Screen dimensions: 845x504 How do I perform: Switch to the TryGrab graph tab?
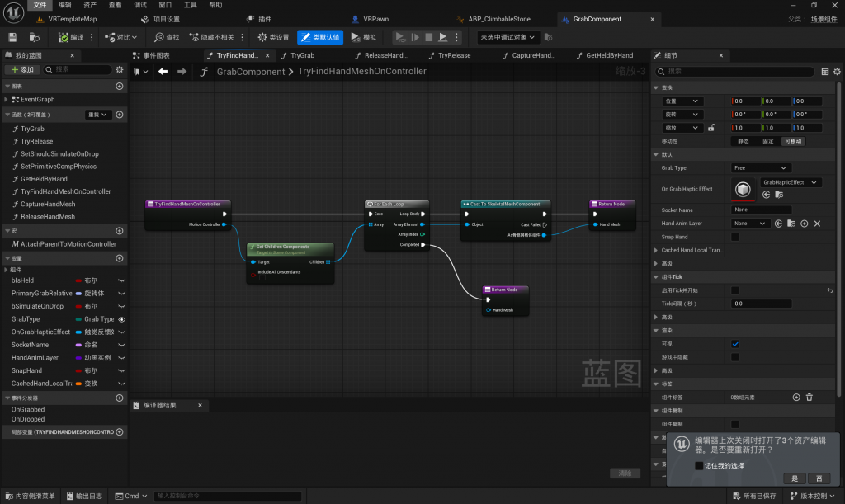point(302,55)
